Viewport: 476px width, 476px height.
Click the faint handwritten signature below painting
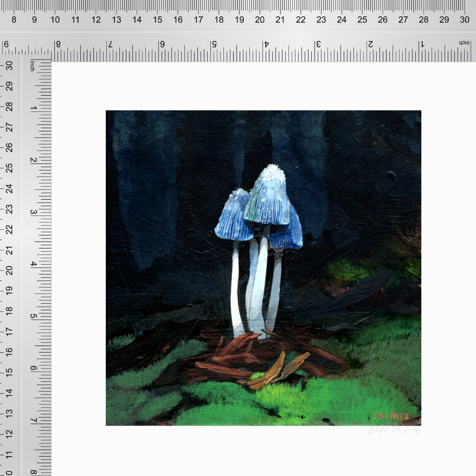point(394,430)
